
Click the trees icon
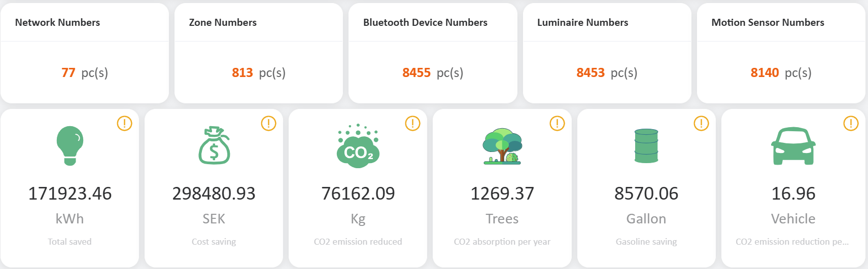click(x=502, y=146)
